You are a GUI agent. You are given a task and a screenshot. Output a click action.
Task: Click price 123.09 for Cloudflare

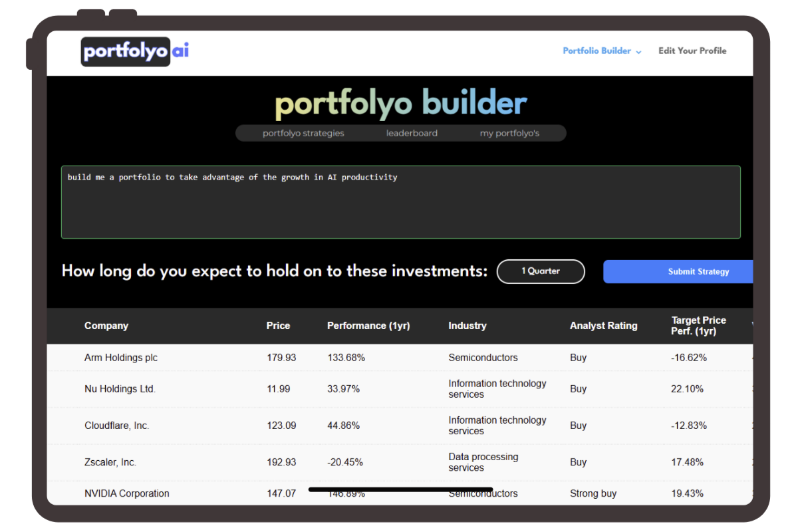(281, 426)
